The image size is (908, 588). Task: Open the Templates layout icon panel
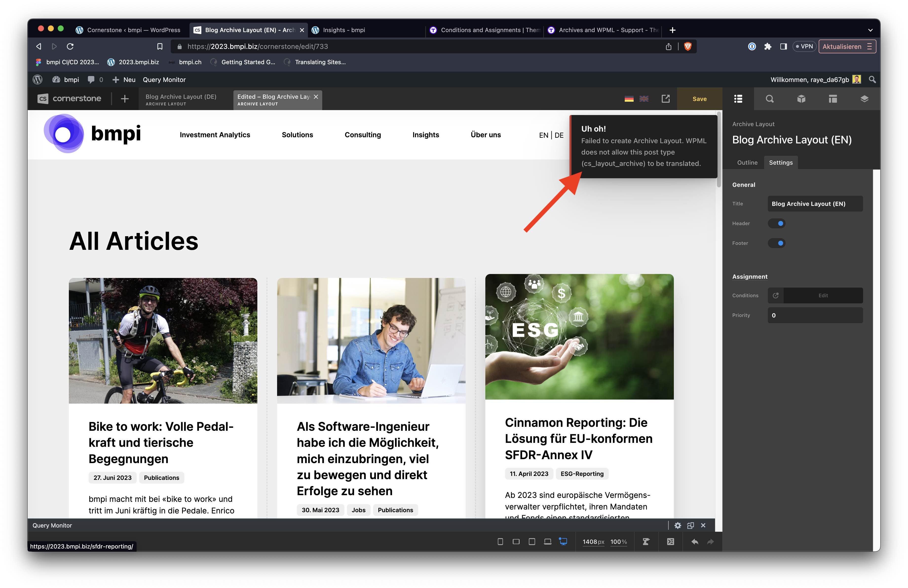coord(833,99)
